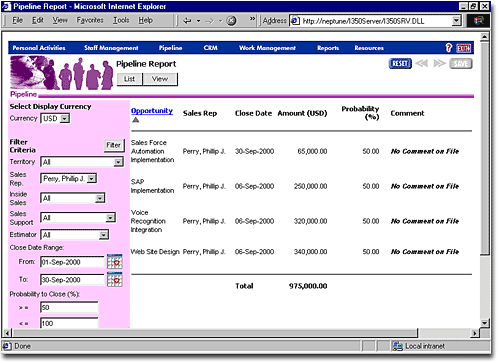
Task: Click the browser Back arrow
Action: (188, 21)
